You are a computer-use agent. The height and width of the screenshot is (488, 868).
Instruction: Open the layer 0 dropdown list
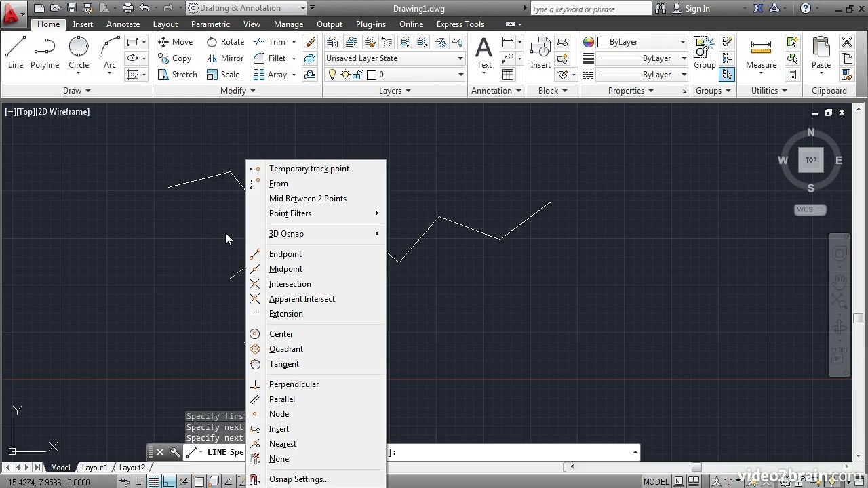coord(394,75)
